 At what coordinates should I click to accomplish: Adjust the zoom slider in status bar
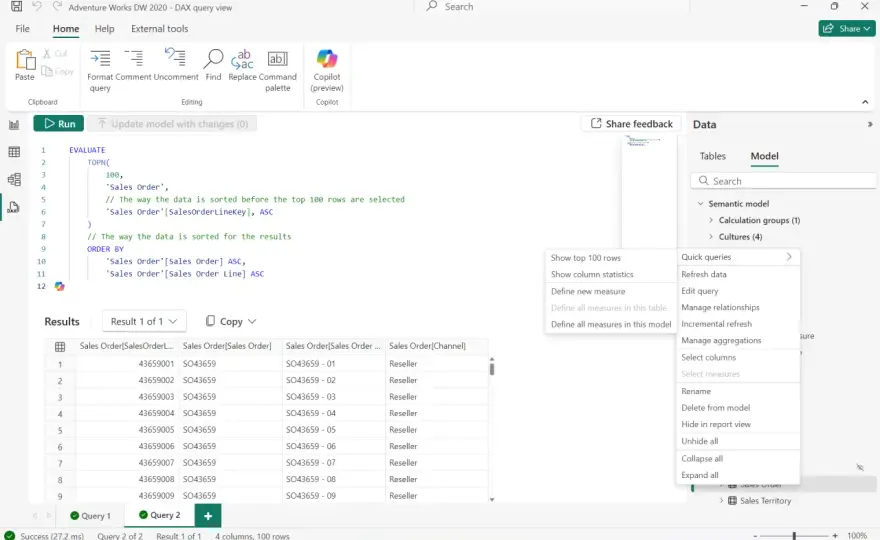tap(794, 536)
